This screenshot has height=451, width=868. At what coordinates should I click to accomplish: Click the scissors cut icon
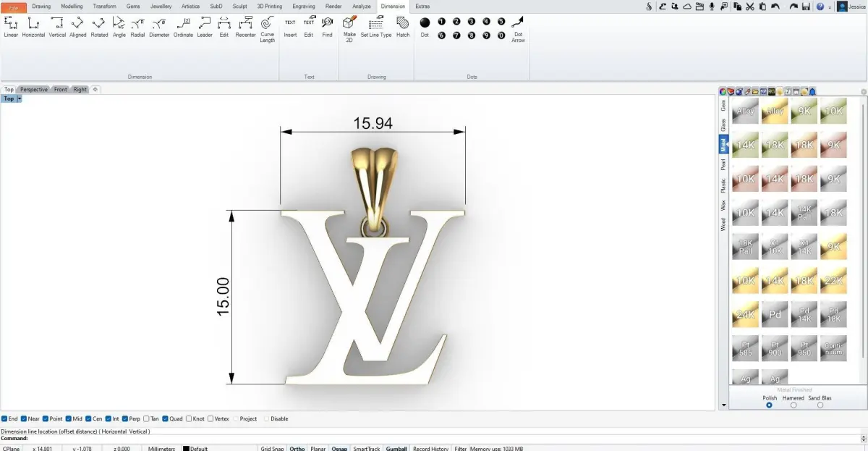click(750, 7)
